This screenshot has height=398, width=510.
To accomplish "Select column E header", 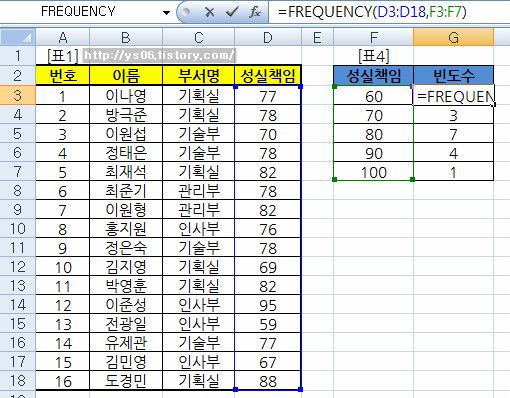I will (x=317, y=37).
